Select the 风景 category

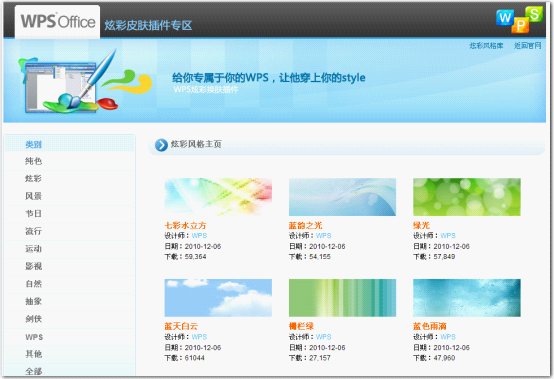34,196
